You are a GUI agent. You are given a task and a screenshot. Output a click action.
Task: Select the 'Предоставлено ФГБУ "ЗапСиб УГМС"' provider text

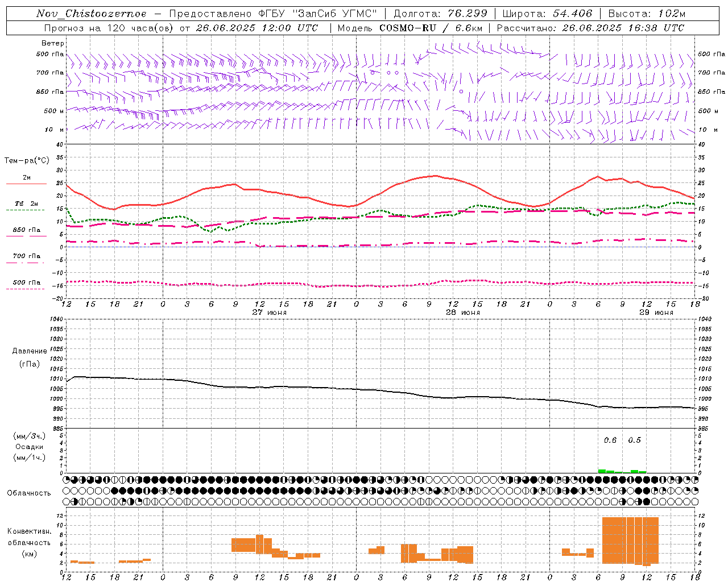(274, 14)
